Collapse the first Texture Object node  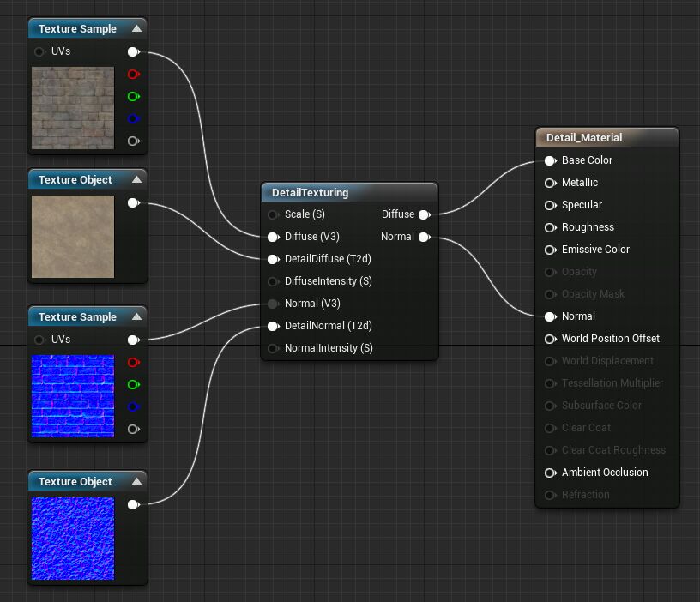point(136,179)
